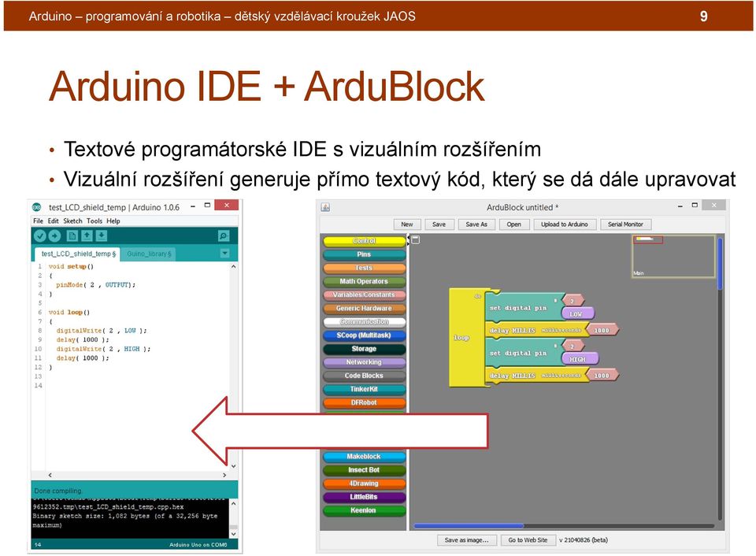Expand the Code Blocks drawer
The width and height of the screenshot is (756, 556).
click(364, 376)
